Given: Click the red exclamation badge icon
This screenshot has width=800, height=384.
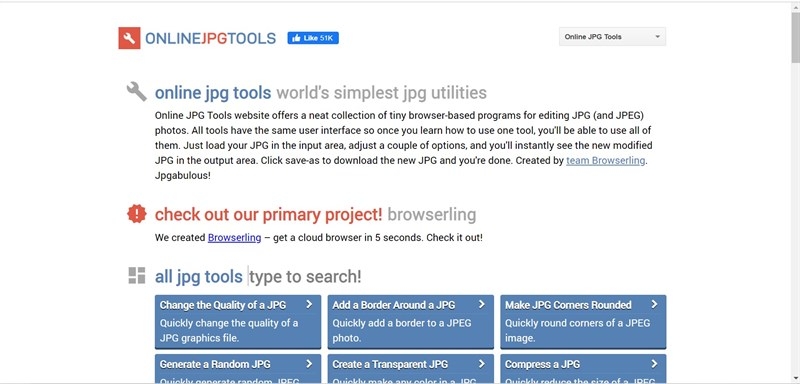Looking at the screenshot, I should (x=136, y=214).
